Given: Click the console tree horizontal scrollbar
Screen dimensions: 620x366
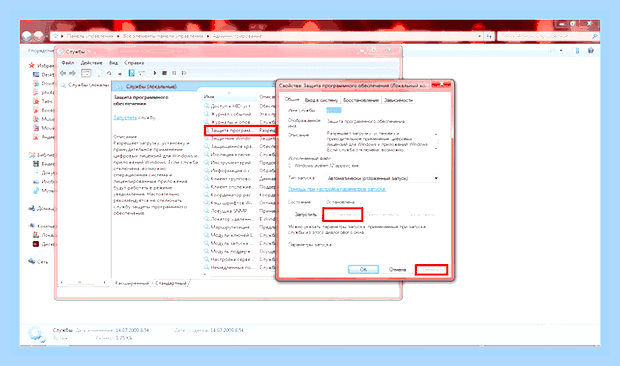Looking at the screenshot, I should point(83,282).
